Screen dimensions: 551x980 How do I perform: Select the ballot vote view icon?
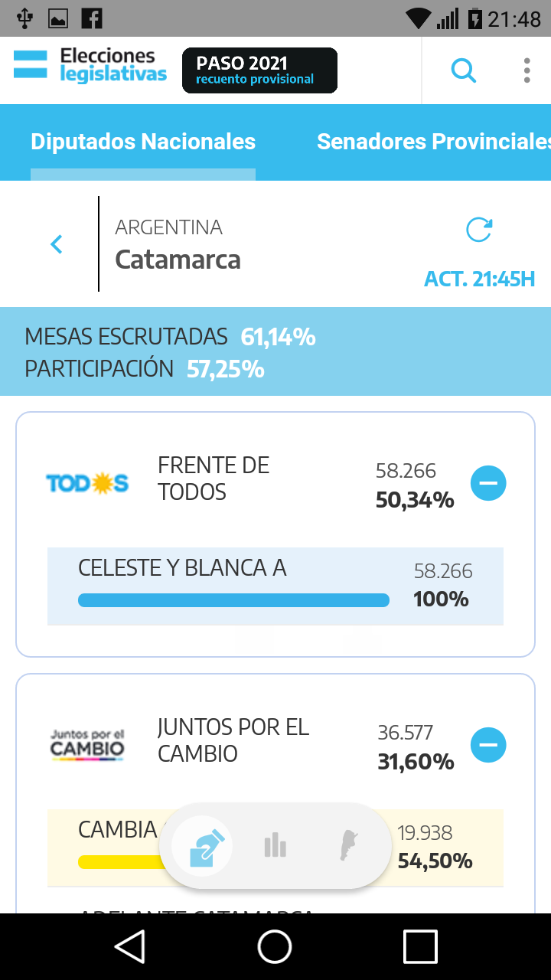(x=202, y=846)
